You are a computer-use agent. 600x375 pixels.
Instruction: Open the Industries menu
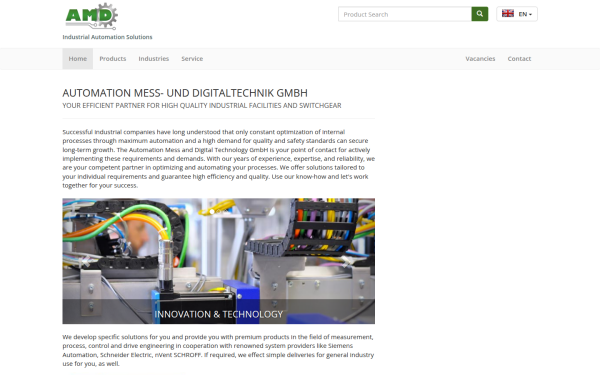153,59
